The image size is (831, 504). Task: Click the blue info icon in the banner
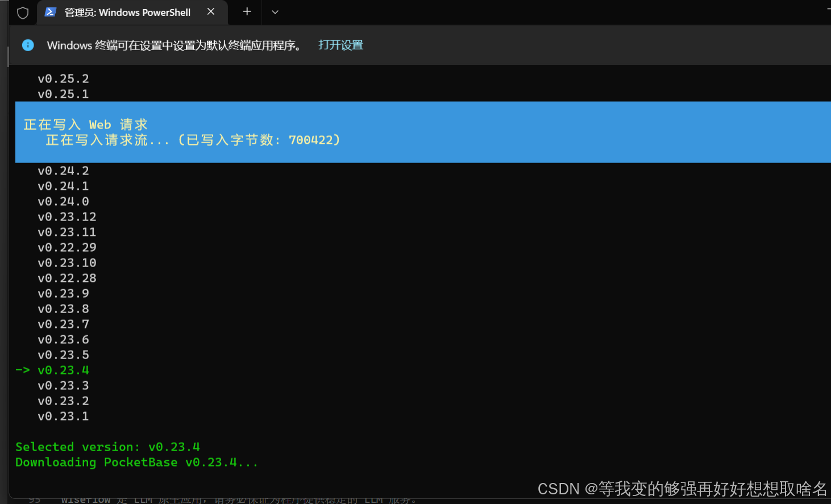click(x=28, y=45)
